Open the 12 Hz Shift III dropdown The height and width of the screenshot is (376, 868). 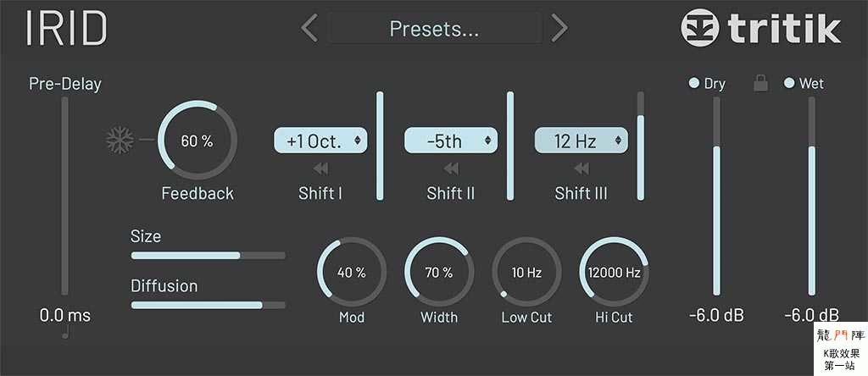click(x=581, y=141)
